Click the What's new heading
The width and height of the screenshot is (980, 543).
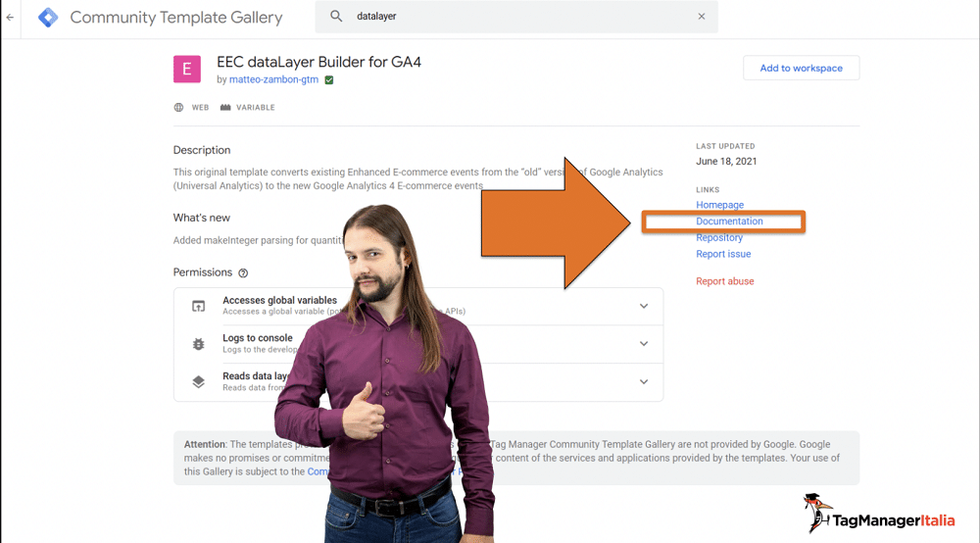coord(201,218)
